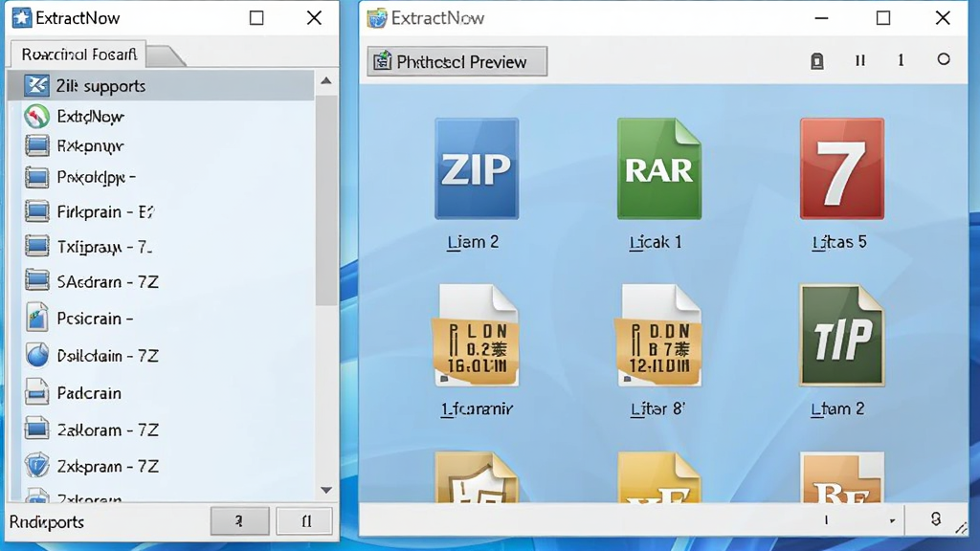The height and width of the screenshot is (551, 980).
Task: Click the 'Licak 1' file label
Action: [x=655, y=242]
